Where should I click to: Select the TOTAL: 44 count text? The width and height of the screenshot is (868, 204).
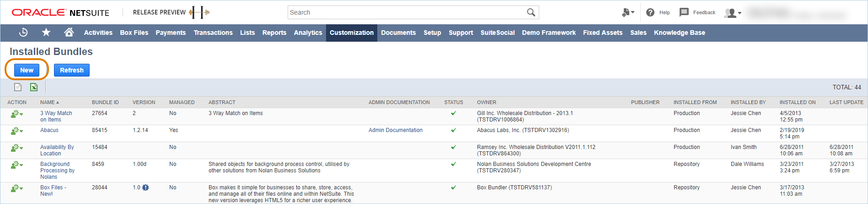tap(847, 87)
